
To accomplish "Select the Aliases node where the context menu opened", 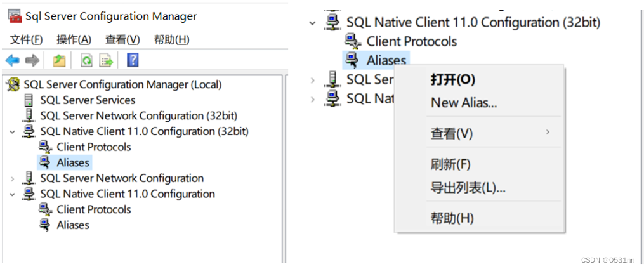I will [386, 60].
